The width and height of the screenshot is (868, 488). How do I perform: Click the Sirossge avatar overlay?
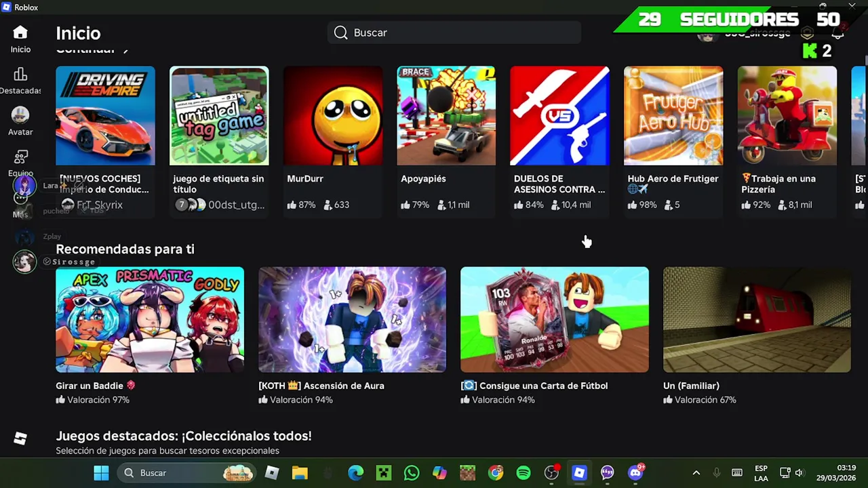click(24, 262)
